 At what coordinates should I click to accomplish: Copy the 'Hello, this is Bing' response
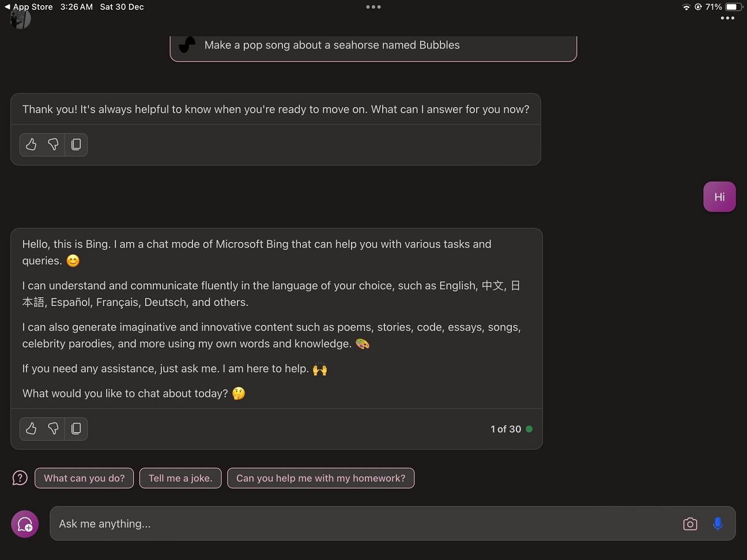point(76,429)
